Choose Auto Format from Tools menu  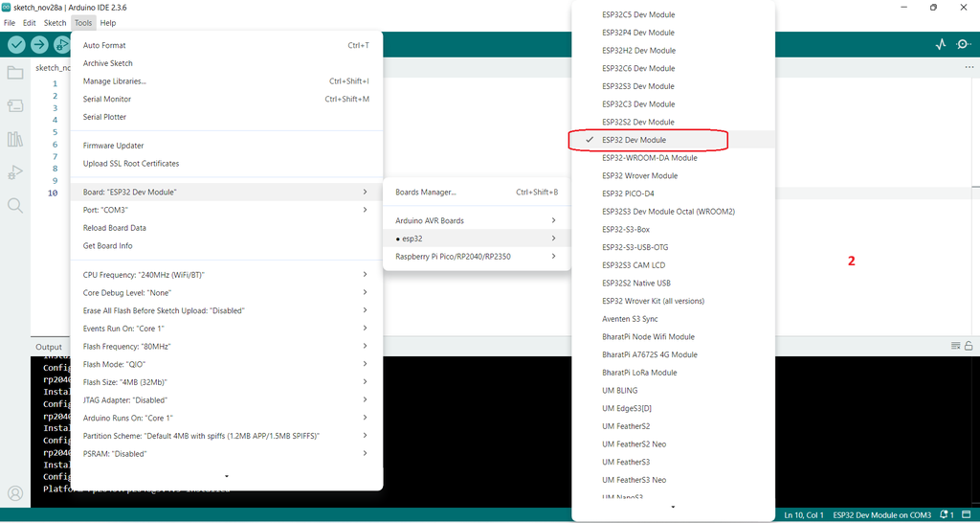(226, 46)
